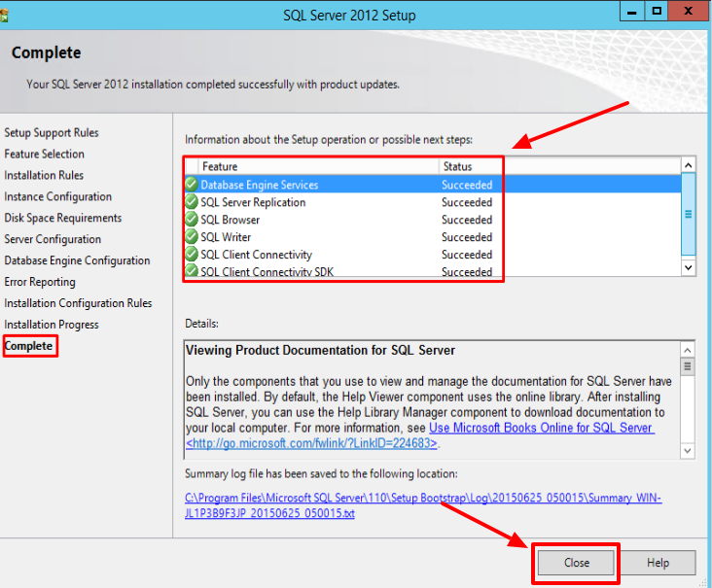The width and height of the screenshot is (712, 588).
Task: Click the feature list scroll up arrow
Action: point(689,165)
